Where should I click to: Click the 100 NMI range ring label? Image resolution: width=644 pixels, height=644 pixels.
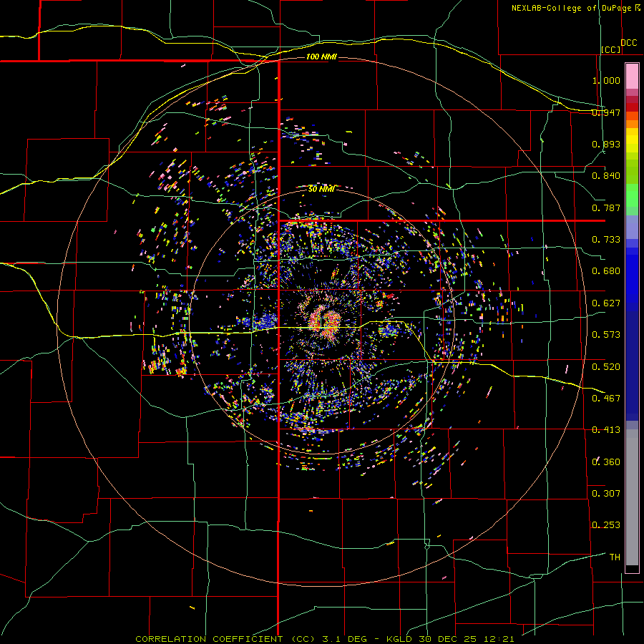[321, 57]
